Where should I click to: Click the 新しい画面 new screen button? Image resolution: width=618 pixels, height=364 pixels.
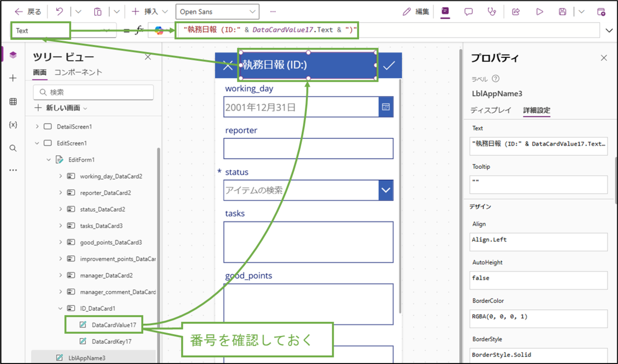(x=61, y=108)
